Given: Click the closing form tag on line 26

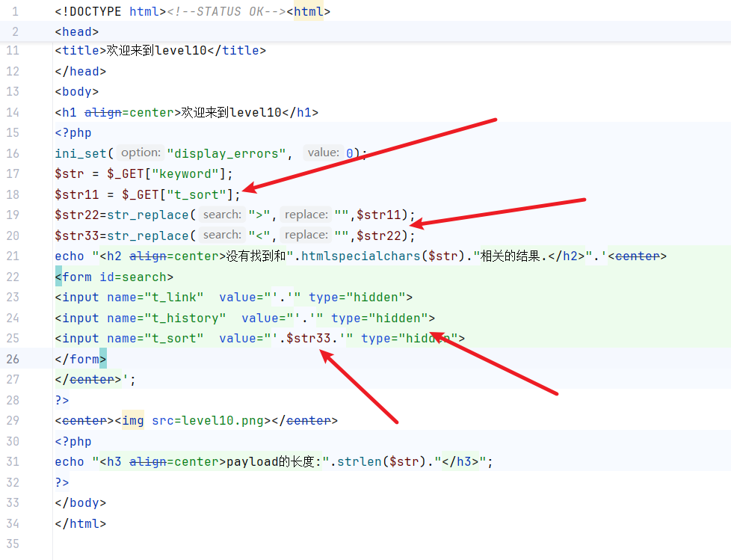Looking at the screenshot, I should [81, 359].
